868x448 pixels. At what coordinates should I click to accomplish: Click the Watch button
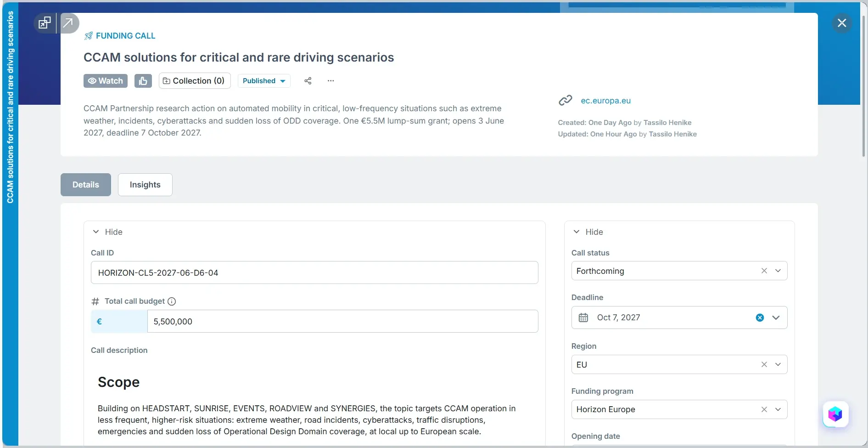[x=106, y=81]
